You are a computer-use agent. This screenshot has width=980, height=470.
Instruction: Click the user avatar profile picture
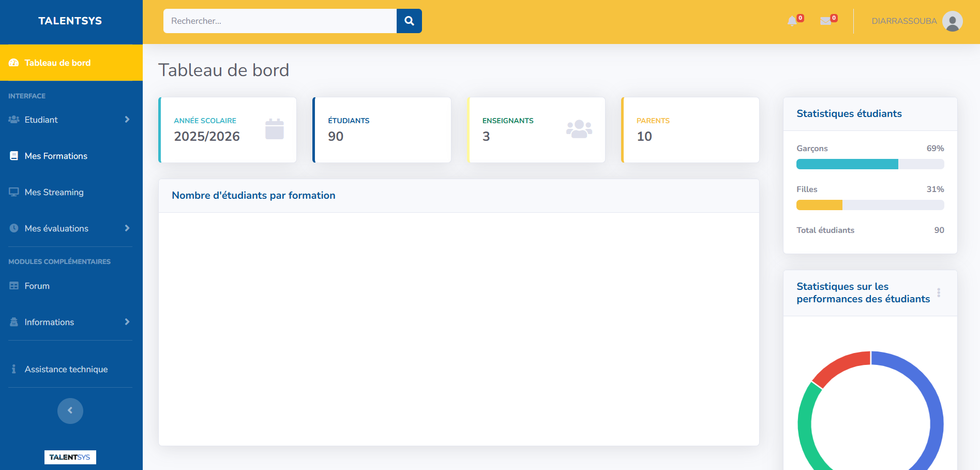[x=952, y=21]
